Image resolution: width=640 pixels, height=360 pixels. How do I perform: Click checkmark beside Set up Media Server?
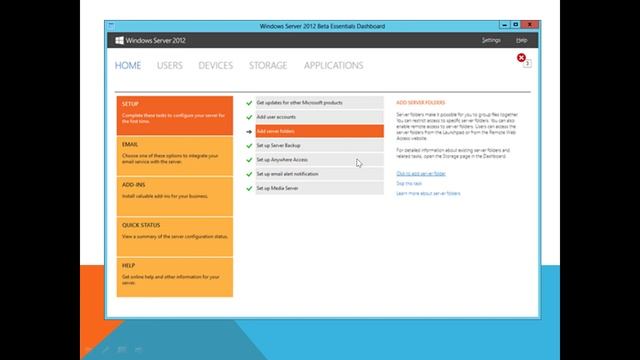[x=249, y=189]
